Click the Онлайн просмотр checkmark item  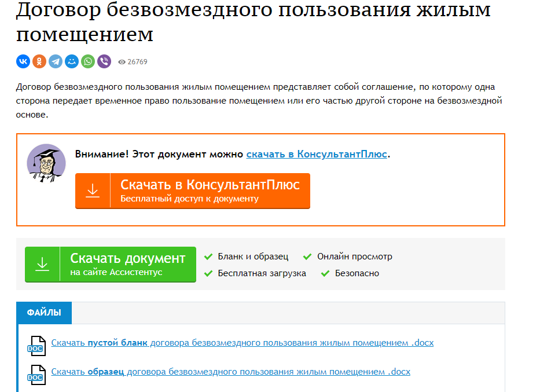coord(354,257)
